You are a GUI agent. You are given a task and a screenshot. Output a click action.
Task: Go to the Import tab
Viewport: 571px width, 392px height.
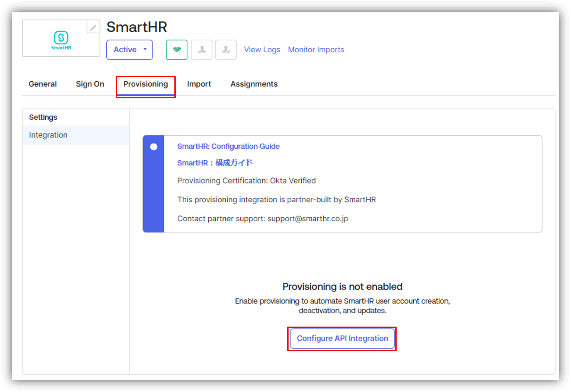(x=199, y=84)
